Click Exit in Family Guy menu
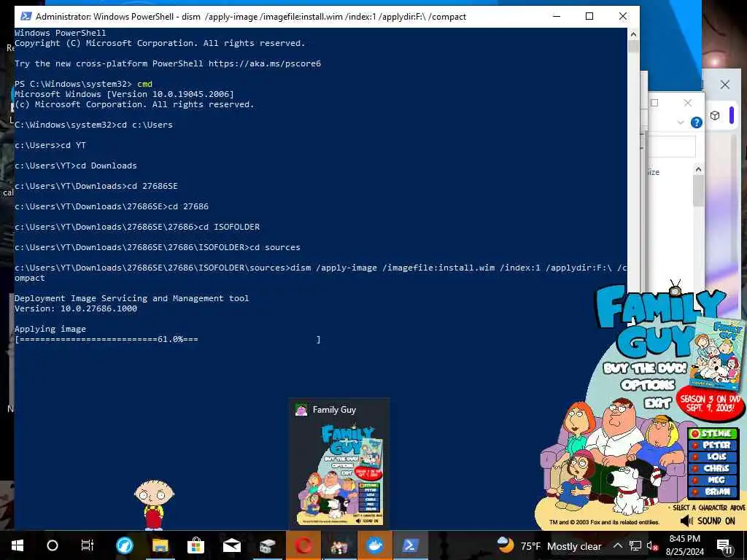This screenshot has width=747, height=560. pyautogui.click(x=657, y=403)
